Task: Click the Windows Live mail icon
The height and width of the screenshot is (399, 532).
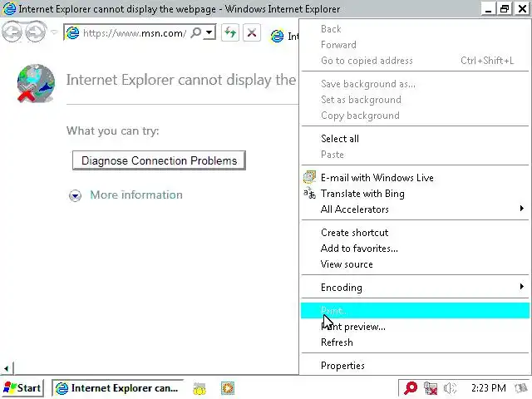Action: pos(309,177)
